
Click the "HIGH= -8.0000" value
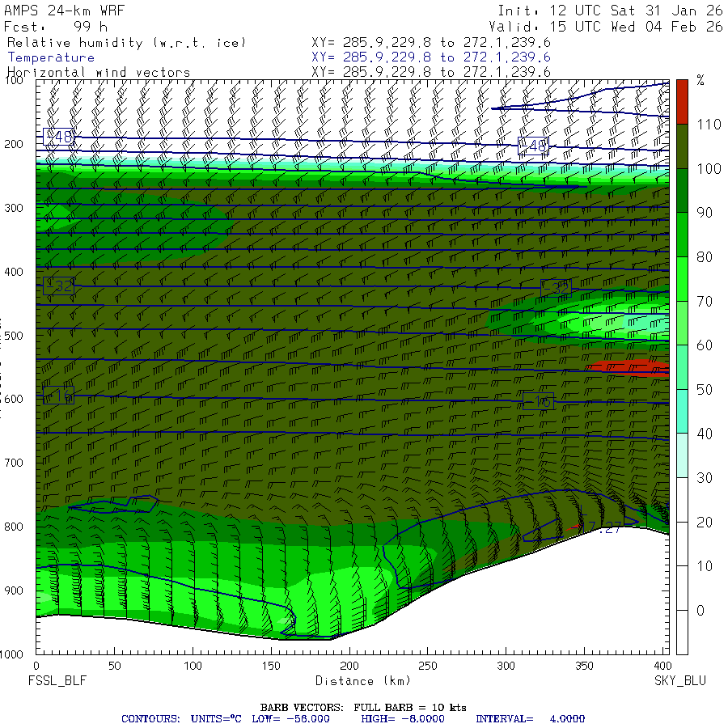point(403,719)
